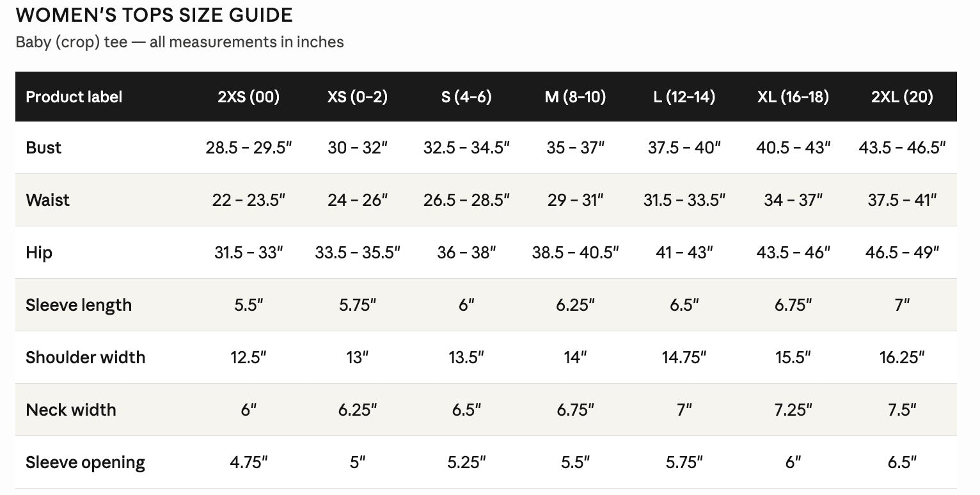Click the 2XL (20) size header

point(902,97)
